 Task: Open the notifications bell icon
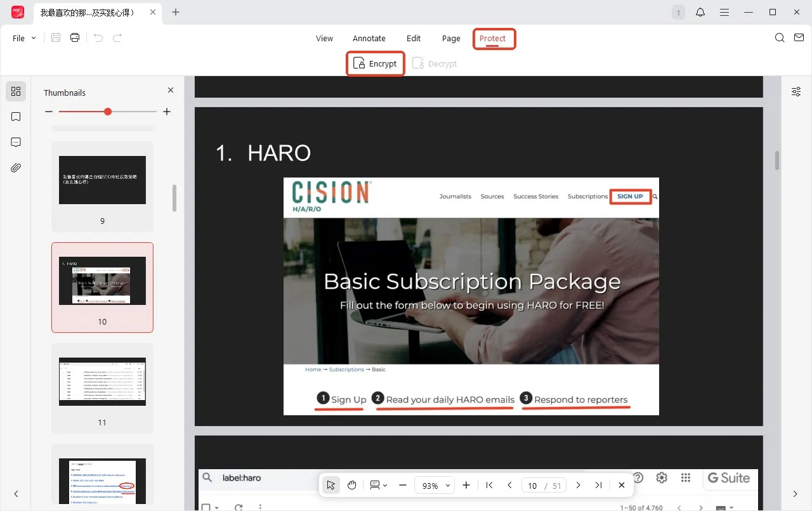[x=700, y=12]
